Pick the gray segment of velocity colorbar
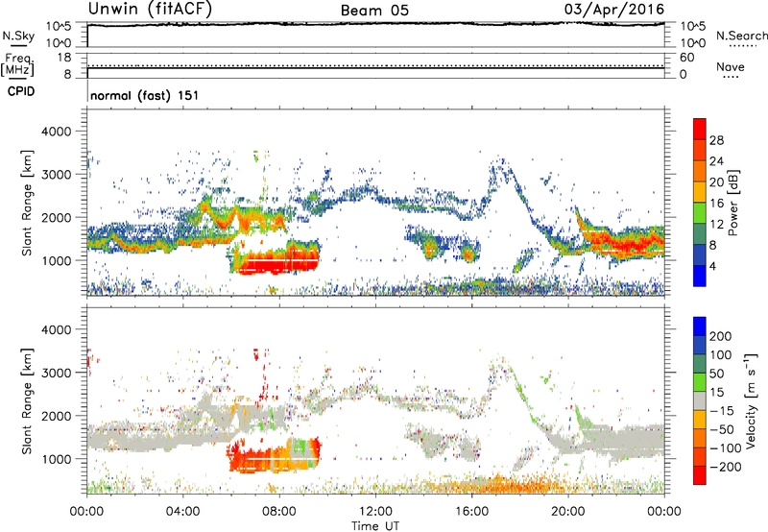The image size is (768, 532). click(x=700, y=400)
